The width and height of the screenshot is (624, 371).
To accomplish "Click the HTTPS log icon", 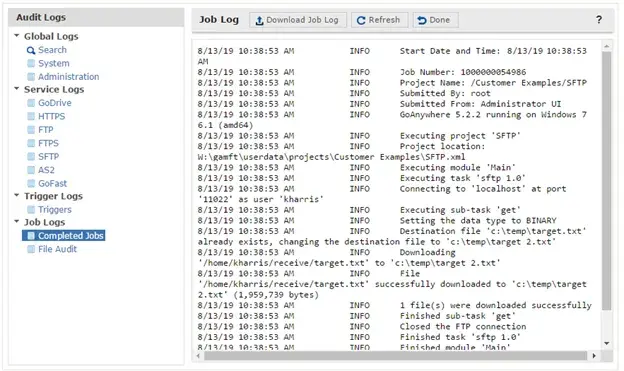I will [31, 116].
